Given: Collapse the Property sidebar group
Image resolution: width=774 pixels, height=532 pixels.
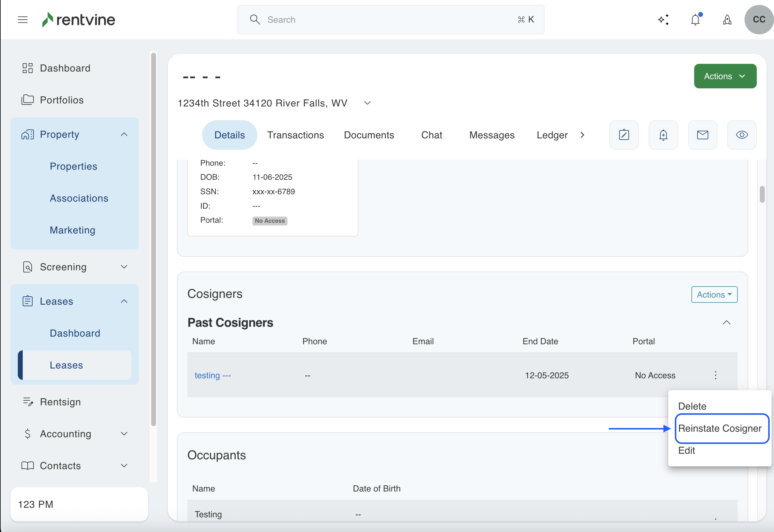Looking at the screenshot, I should (x=124, y=134).
